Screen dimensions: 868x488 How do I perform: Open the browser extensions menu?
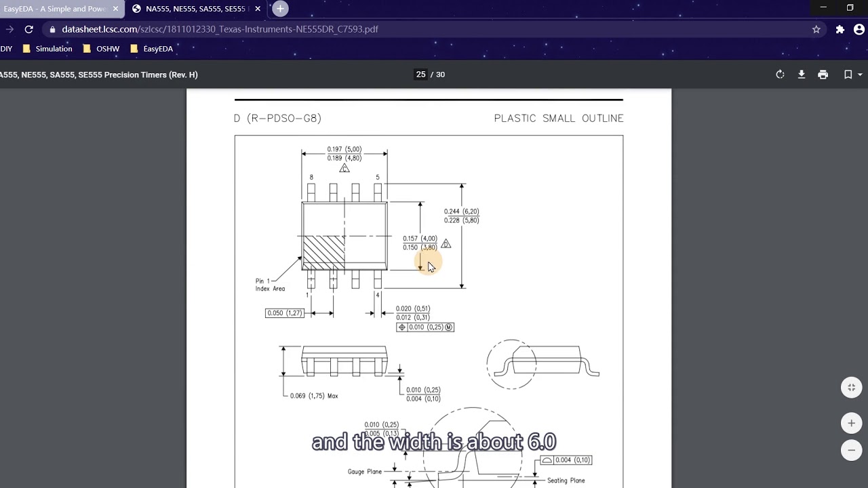point(840,29)
